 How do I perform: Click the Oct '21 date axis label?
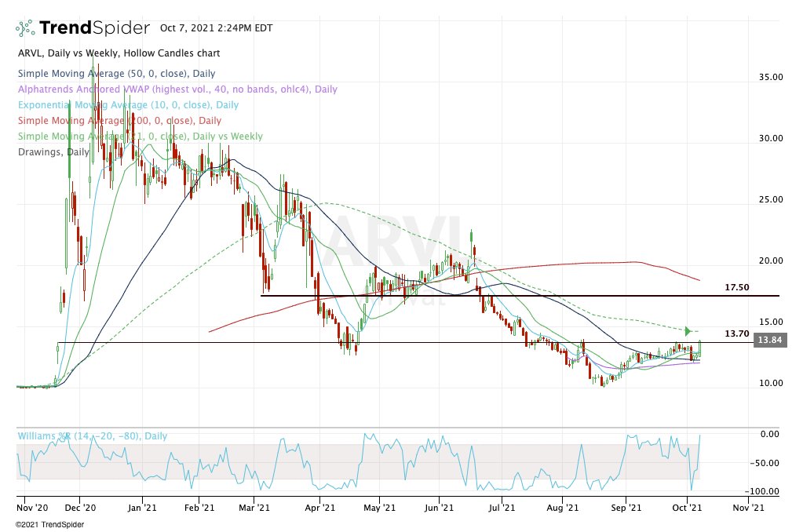(x=688, y=508)
